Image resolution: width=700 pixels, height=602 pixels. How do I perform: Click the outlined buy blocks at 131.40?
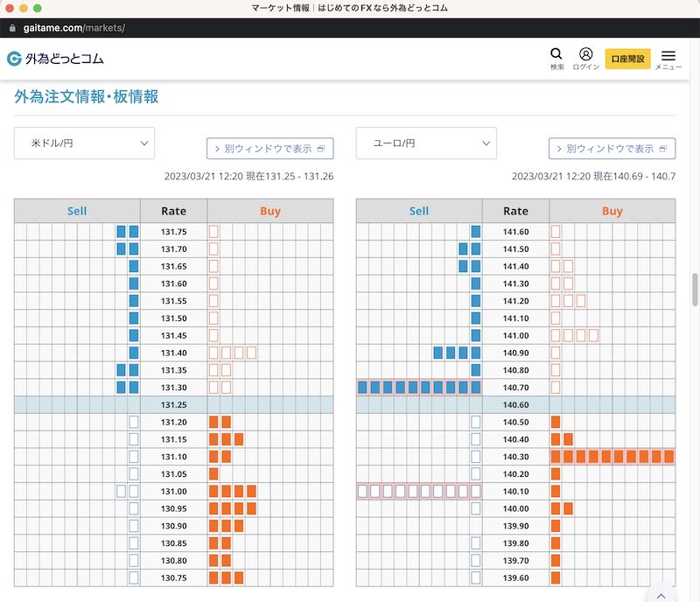(x=233, y=353)
